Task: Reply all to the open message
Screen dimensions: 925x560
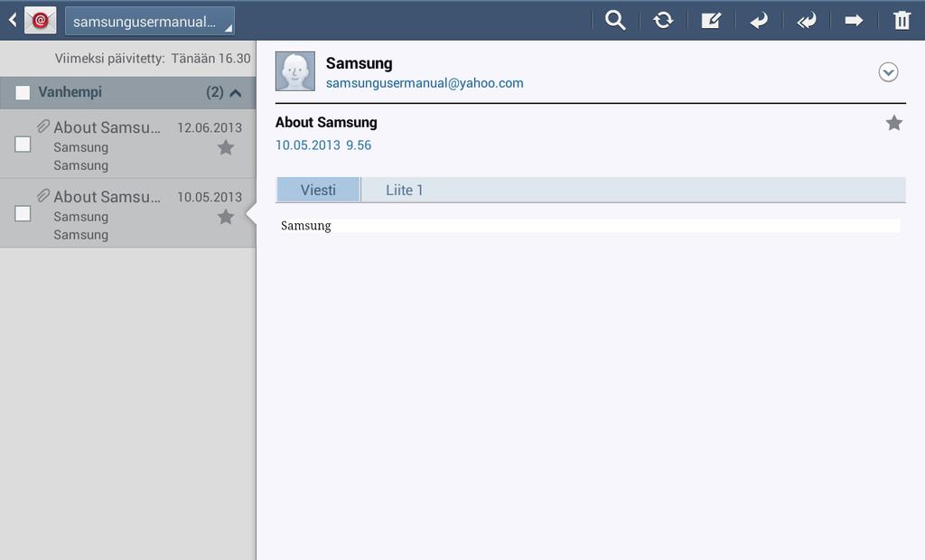Action: 807,21
